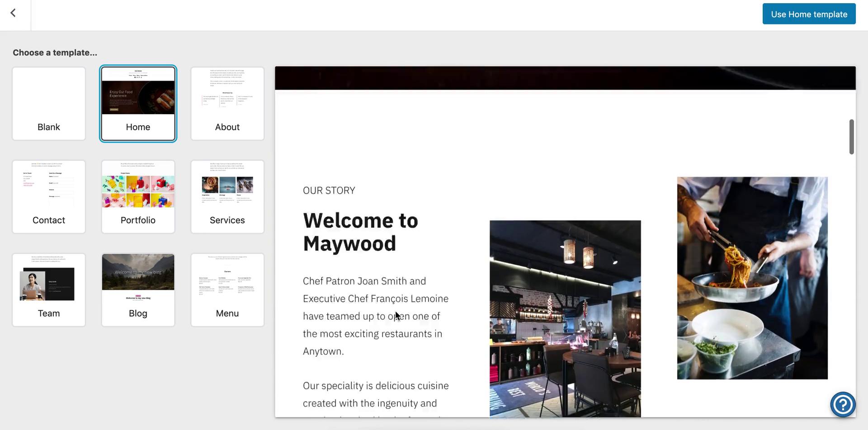Open the help question mark bubble

[x=843, y=404]
